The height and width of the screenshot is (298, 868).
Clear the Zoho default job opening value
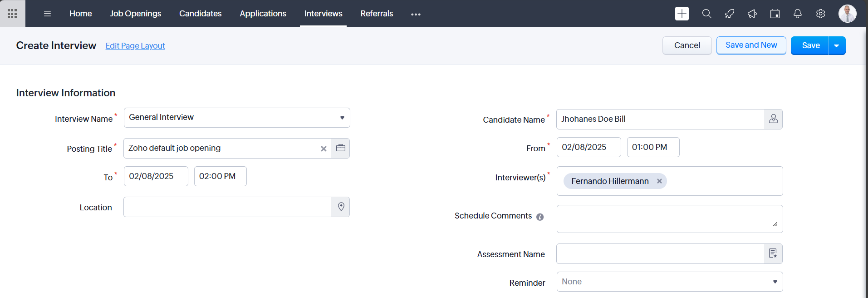324,149
